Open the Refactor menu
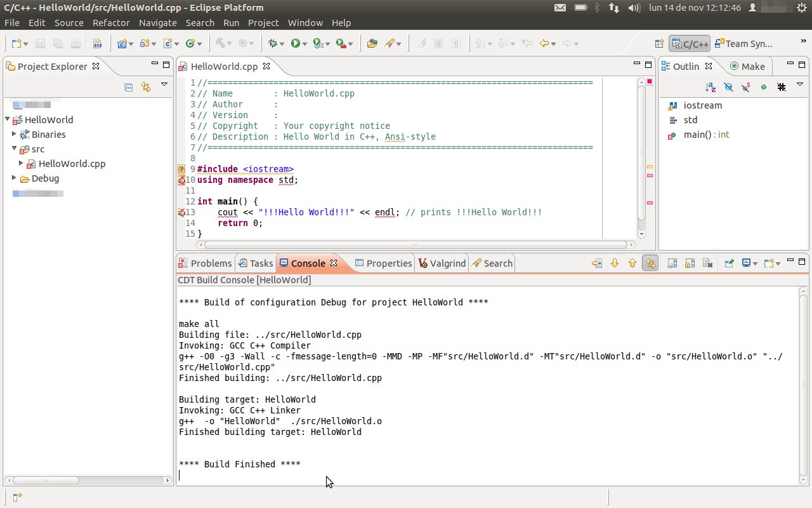Image resolution: width=812 pixels, height=508 pixels. pyautogui.click(x=111, y=22)
